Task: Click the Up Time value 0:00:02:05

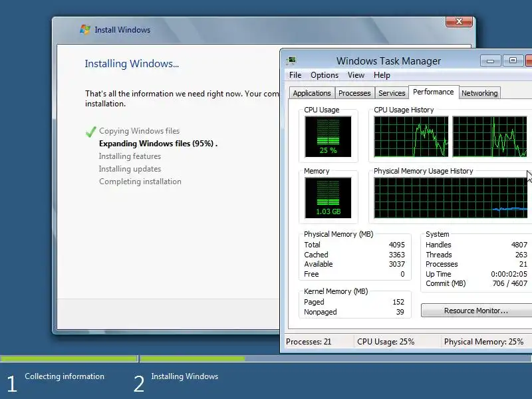Action: point(509,274)
